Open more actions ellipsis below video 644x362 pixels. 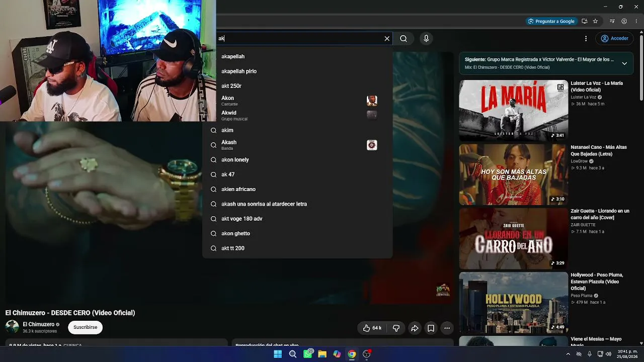[x=447, y=328]
